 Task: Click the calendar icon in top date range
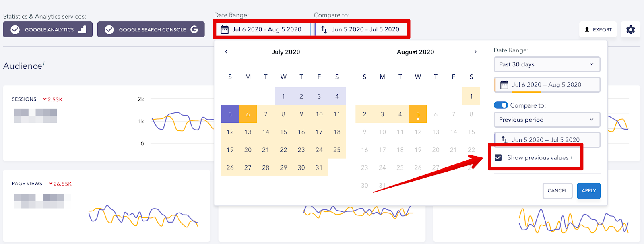point(225,29)
